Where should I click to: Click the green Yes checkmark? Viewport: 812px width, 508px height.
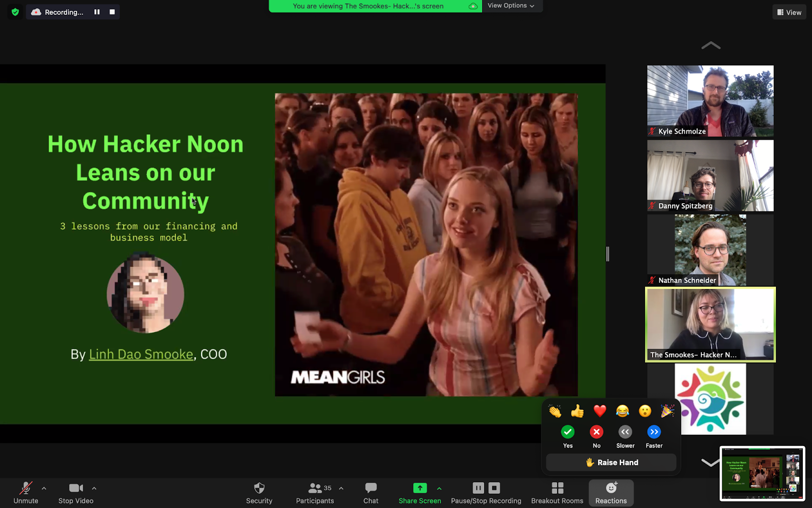pyautogui.click(x=568, y=432)
